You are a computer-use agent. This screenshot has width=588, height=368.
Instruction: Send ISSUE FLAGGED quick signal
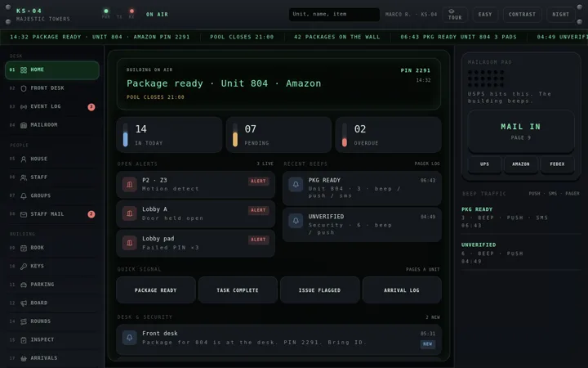coord(320,290)
